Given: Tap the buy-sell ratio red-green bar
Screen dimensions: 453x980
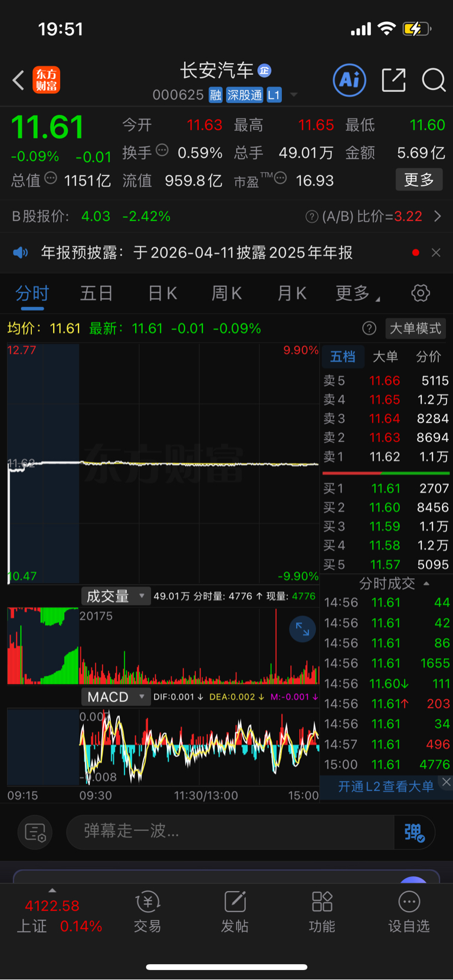Looking at the screenshot, I should click(386, 473).
